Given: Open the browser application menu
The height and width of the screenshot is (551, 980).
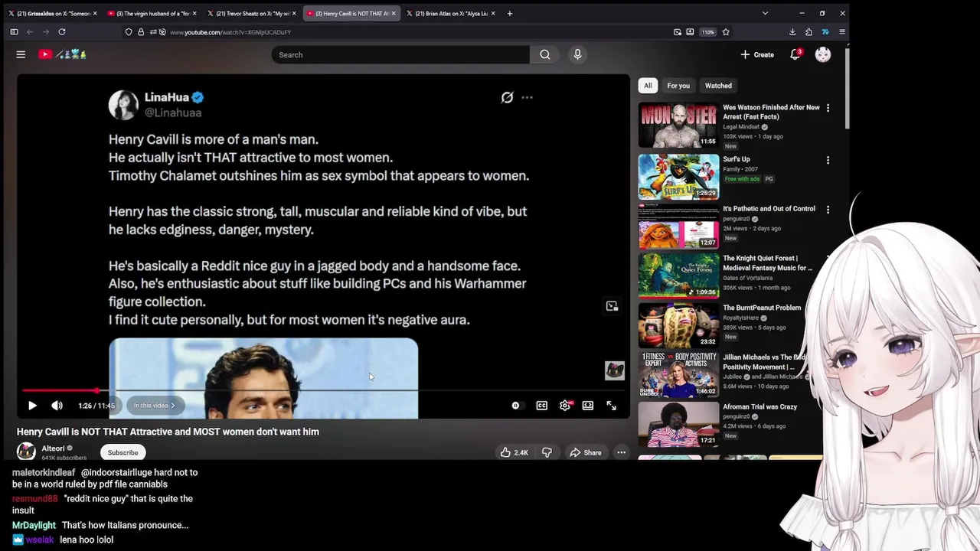Looking at the screenshot, I should pyautogui.click(x=842, y=32).
